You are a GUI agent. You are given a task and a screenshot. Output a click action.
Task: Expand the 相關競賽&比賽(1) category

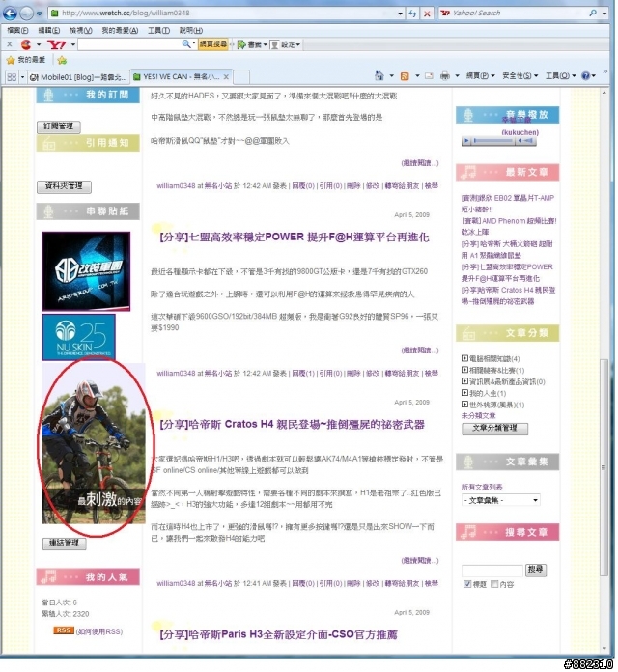(x=465, y=371)
